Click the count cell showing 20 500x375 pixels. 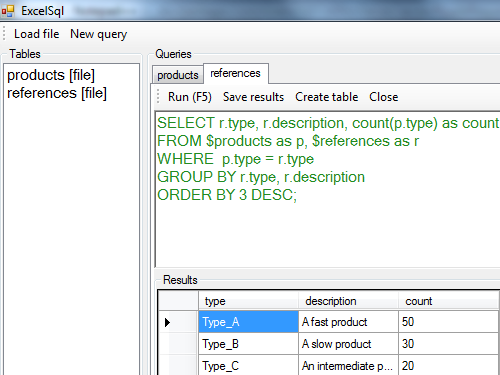point(448,365)
